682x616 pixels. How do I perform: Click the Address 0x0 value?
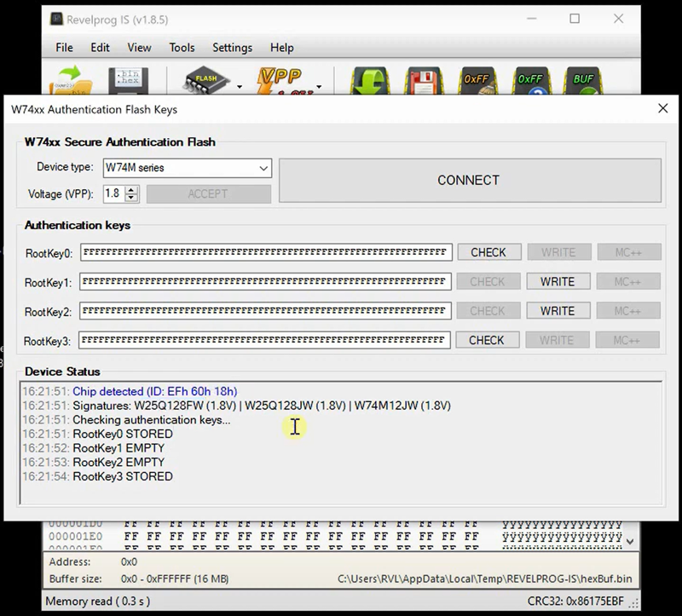click(x=130, y=562)
